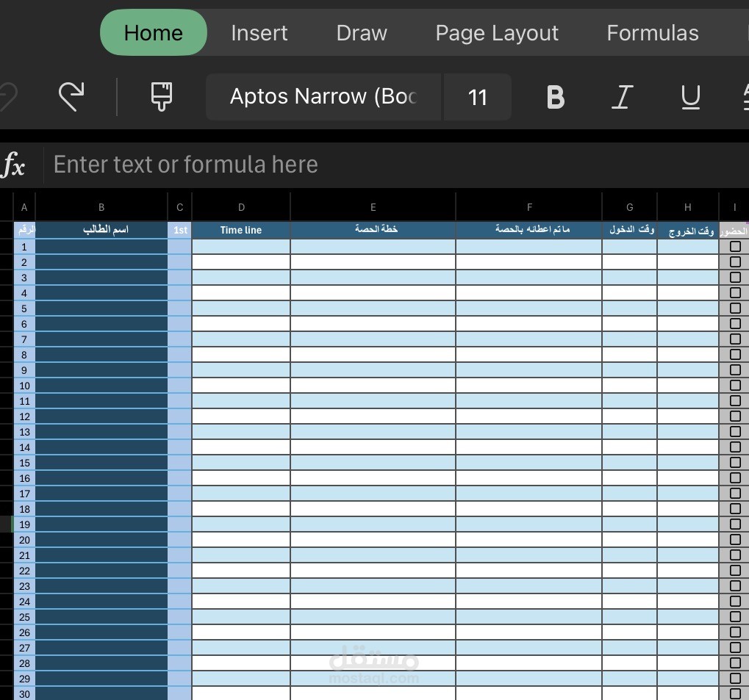Click the 'اسم الطالب' header cell
This screenshot has height=700, width=749.
101,230
